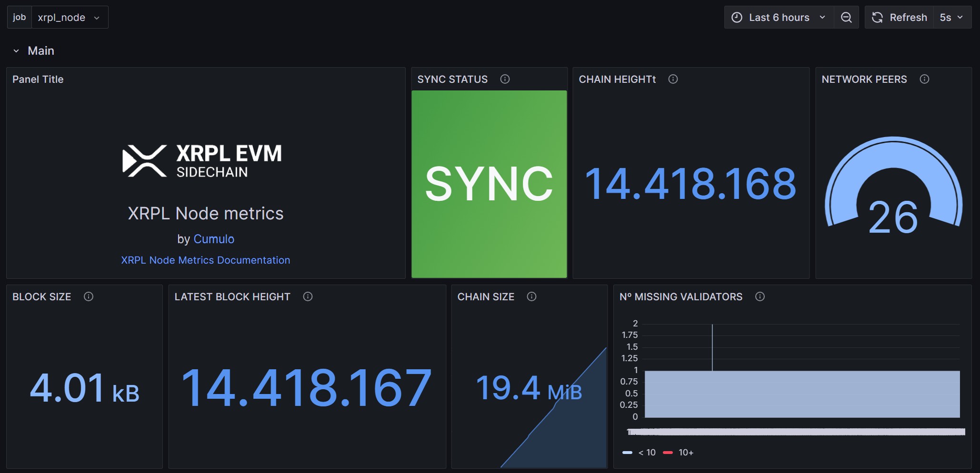Open the Cumulo link
This screenshot has height=473, width=980.
point(214,239)
